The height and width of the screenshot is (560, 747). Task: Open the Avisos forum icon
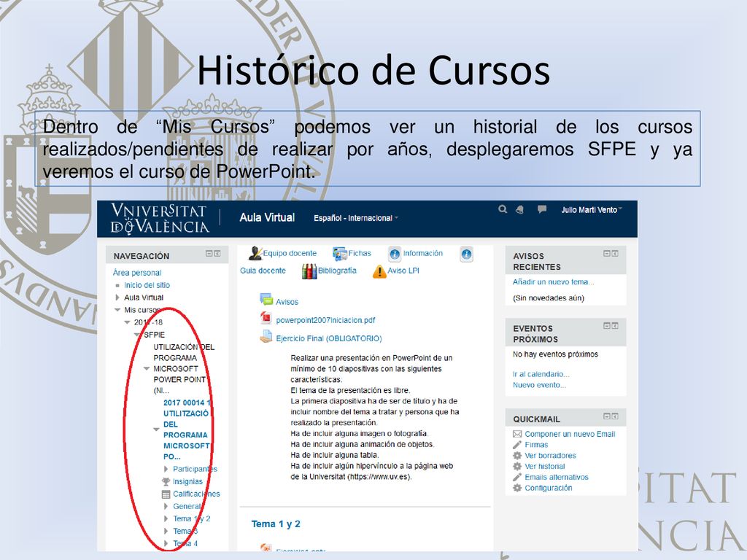point(266,300)
